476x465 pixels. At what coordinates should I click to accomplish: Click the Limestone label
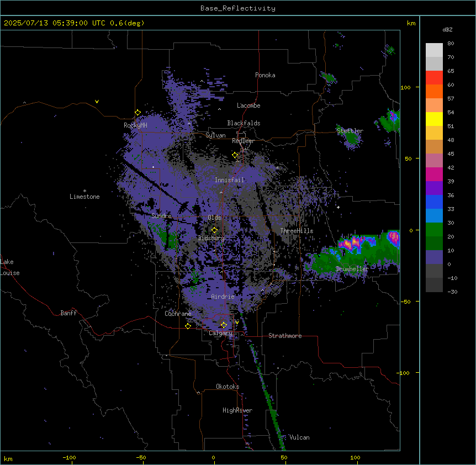pos(84,197)
